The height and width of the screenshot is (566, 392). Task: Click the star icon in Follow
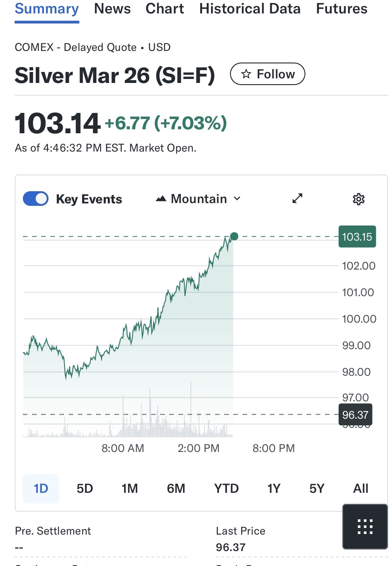click(246, 74)
